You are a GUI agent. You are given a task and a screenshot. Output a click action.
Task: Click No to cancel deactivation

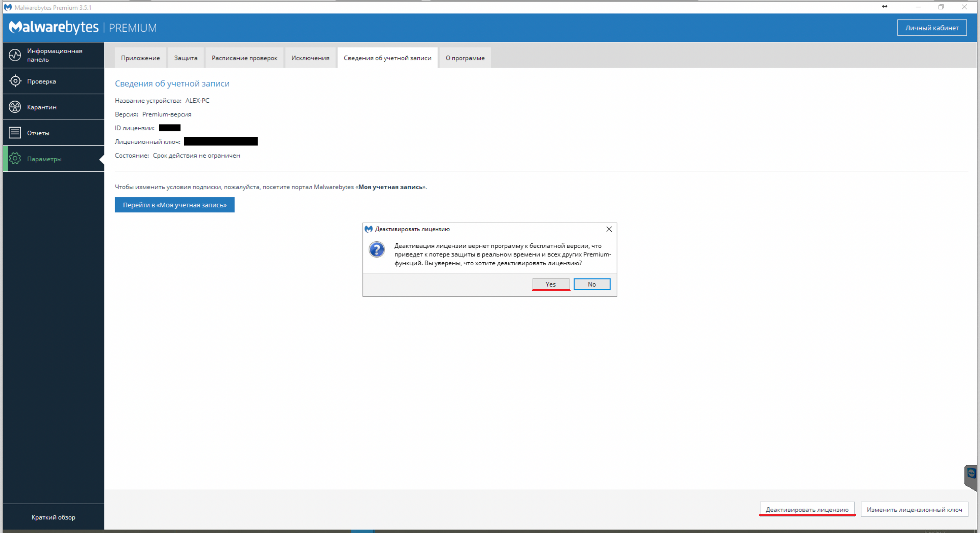click(x=591, y=283)
